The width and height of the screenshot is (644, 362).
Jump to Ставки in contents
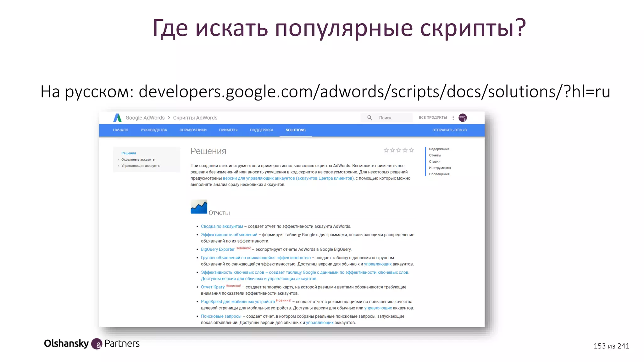pos(435,162)
